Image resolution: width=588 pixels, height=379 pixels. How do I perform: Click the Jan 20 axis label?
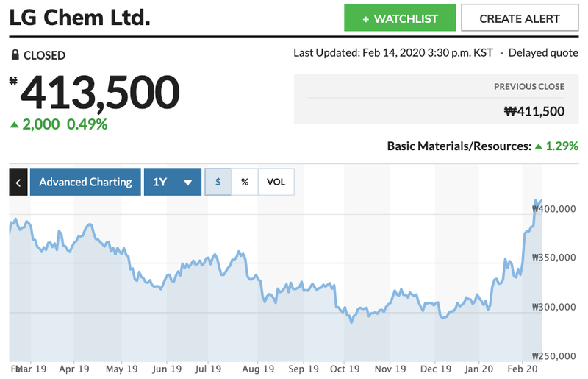pyautogui.click(x=479, y=369)
